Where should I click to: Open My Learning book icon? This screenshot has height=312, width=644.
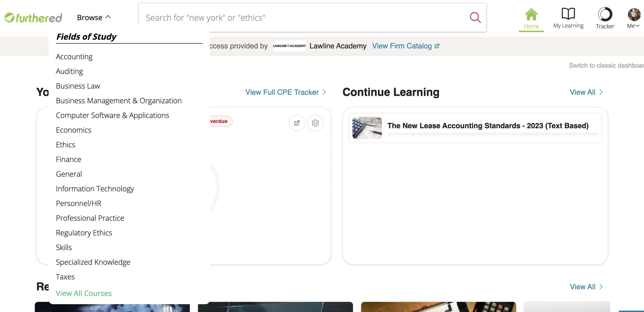pos(568,14)
